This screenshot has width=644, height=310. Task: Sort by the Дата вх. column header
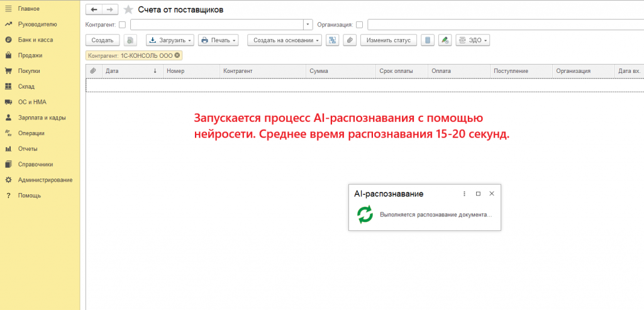[x=630, y=71]
